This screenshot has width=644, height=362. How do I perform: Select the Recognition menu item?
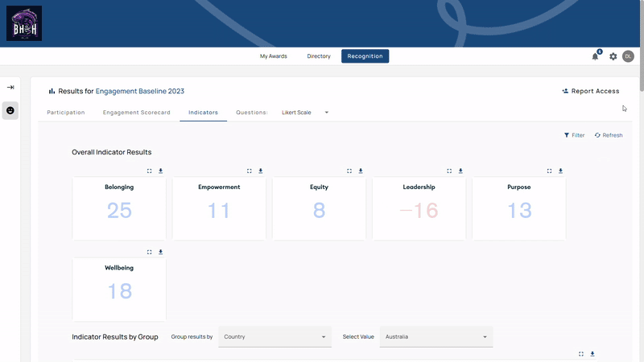tap(365, 56)
